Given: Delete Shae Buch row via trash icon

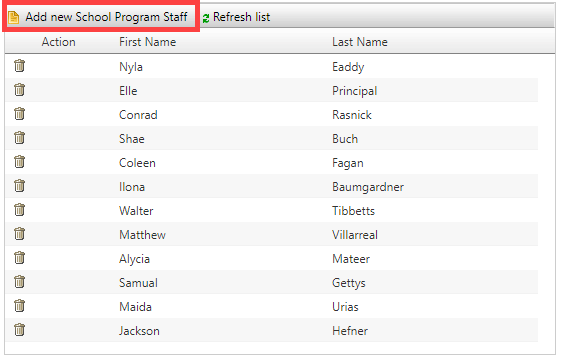Looking at the screenshot, I should click(x=19, y=138).
